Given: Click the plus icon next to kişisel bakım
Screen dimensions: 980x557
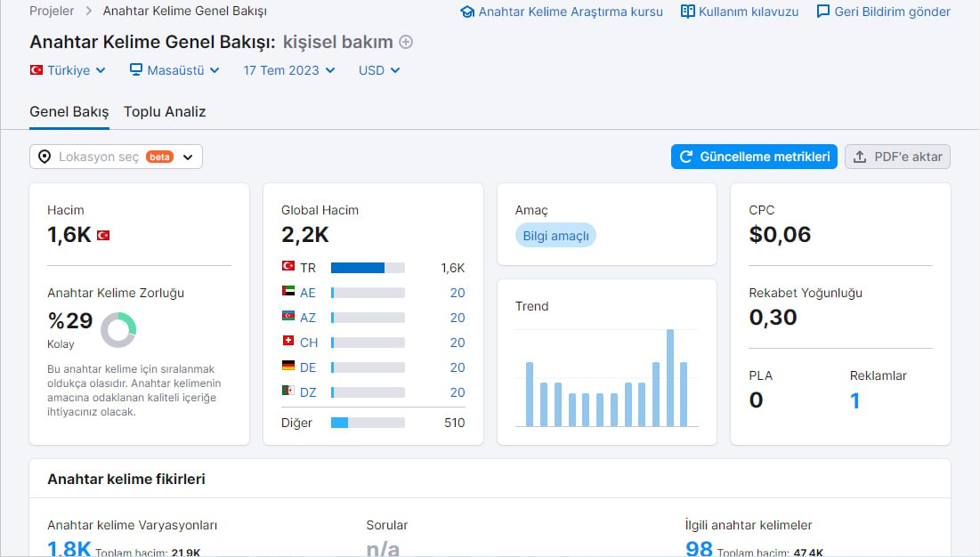Looking at the screenshot, I should coord(406,42).
